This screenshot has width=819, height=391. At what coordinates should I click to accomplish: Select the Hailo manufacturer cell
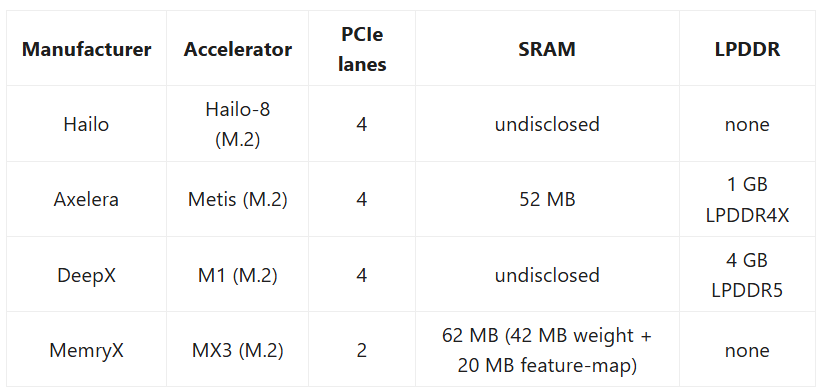click(x=86, y=124)
